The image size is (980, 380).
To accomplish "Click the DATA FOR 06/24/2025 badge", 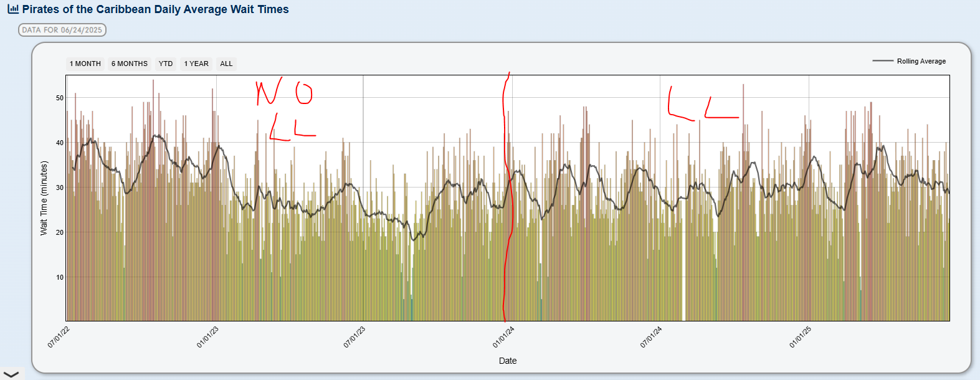I will [62, 30].
